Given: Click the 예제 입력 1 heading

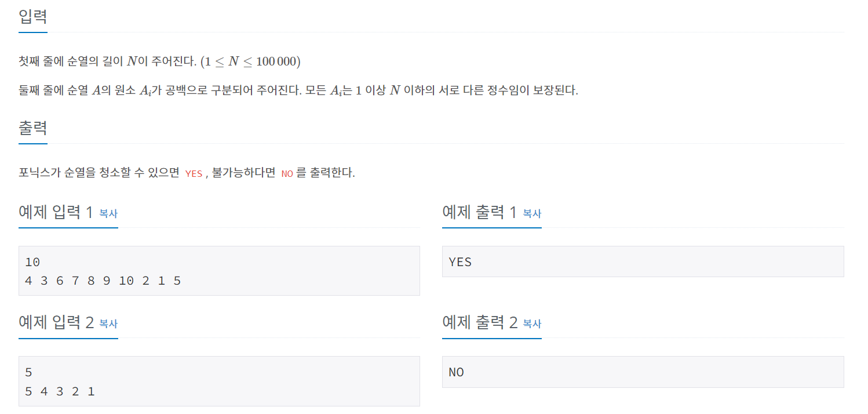Looking at the screenshot, I should [x=56, y=212].
